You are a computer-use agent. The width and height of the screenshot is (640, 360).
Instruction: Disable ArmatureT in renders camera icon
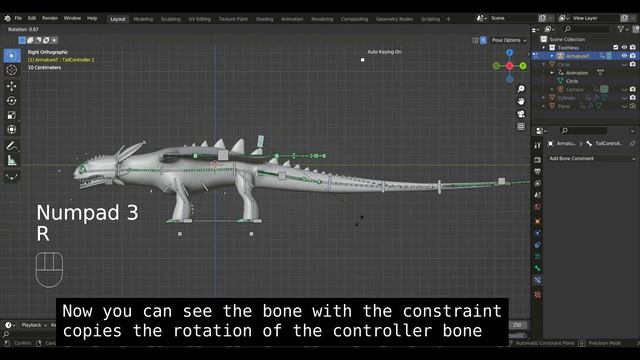click(633, 56)
